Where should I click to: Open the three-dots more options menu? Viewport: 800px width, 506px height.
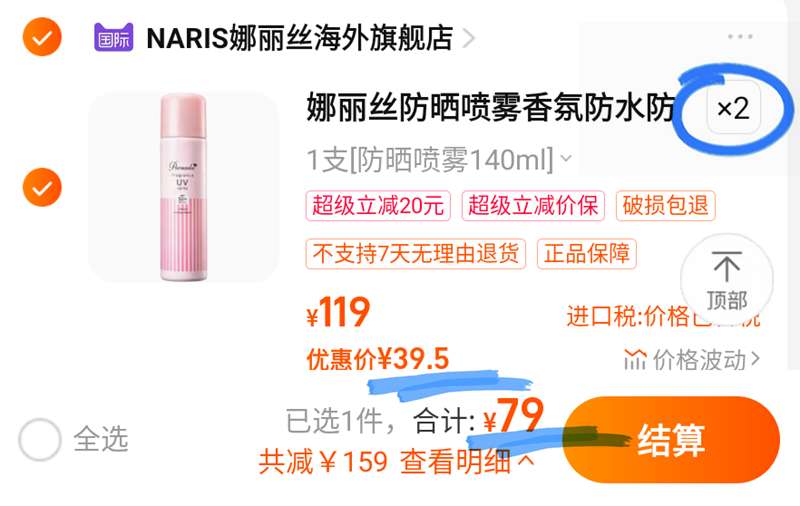pos(740,37)
